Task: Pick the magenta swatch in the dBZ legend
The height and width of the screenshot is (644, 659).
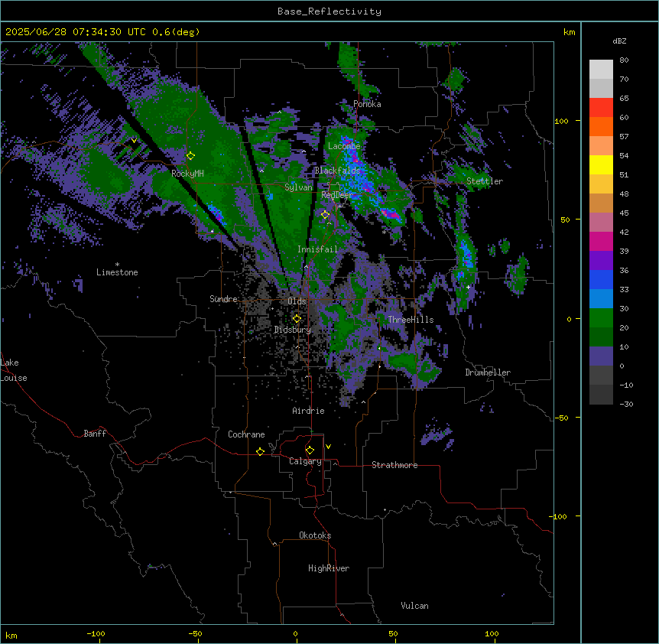Action: pos(601,242)
